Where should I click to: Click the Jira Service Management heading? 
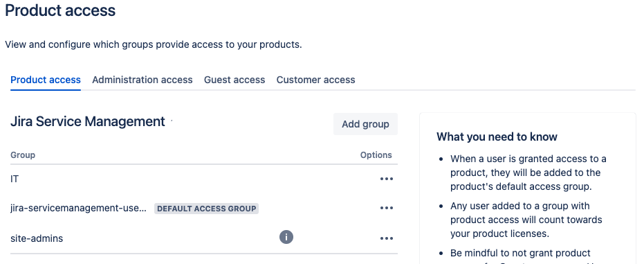(x=88, y=122)
